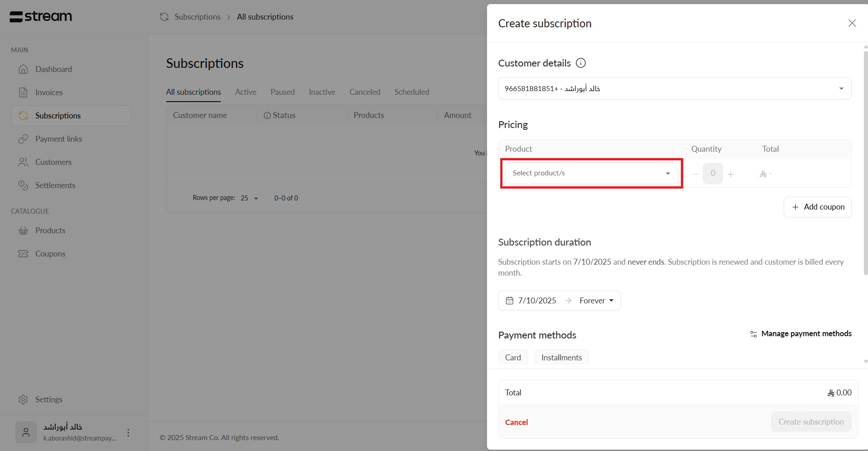Open the user profile three-dot menu
Screen dimensions: 868x451
coord(128,432)
